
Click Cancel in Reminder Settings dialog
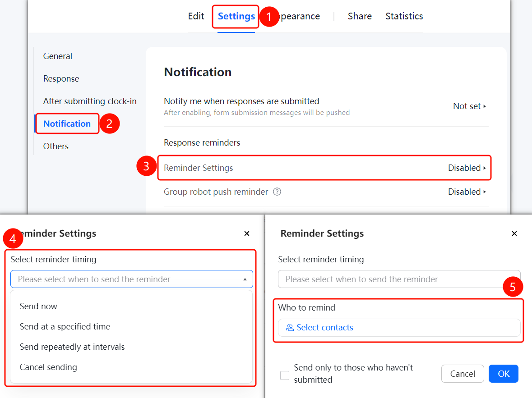pyautogui.click(x=463, y=374)
